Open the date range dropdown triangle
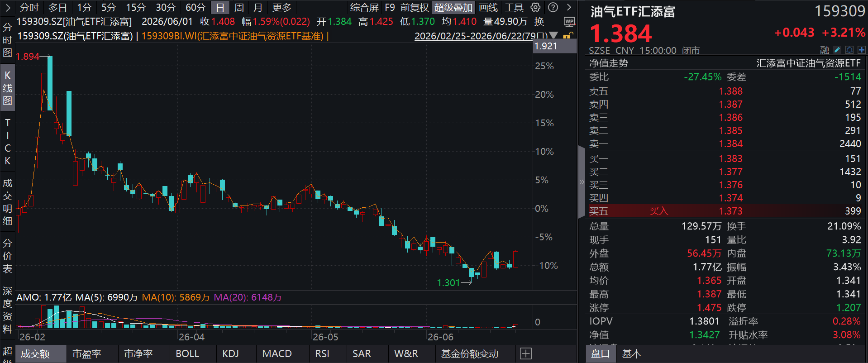The height and width of the screenshot is (363, 868). (x=553, y=35)
